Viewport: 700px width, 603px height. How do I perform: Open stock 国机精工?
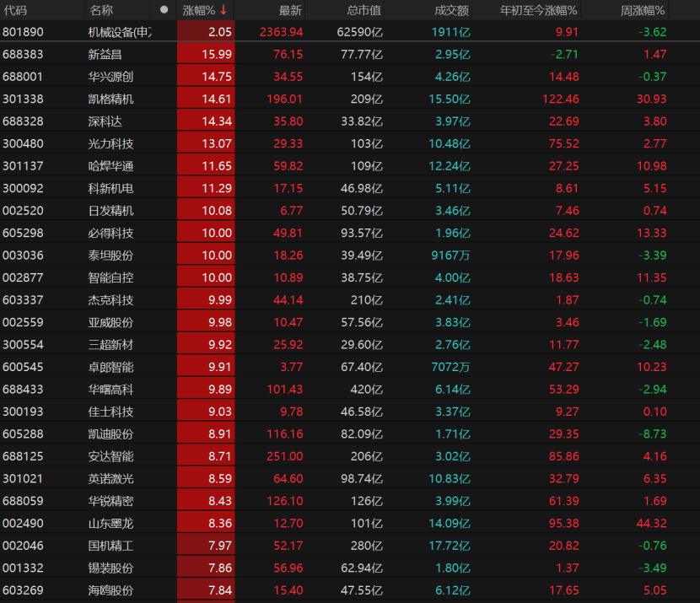point(110,546)
